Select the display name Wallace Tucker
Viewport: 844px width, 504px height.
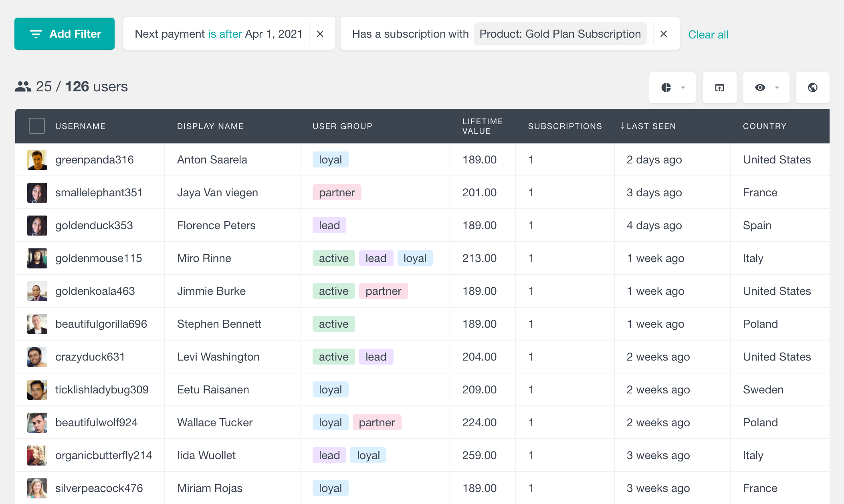click(215, 423)
